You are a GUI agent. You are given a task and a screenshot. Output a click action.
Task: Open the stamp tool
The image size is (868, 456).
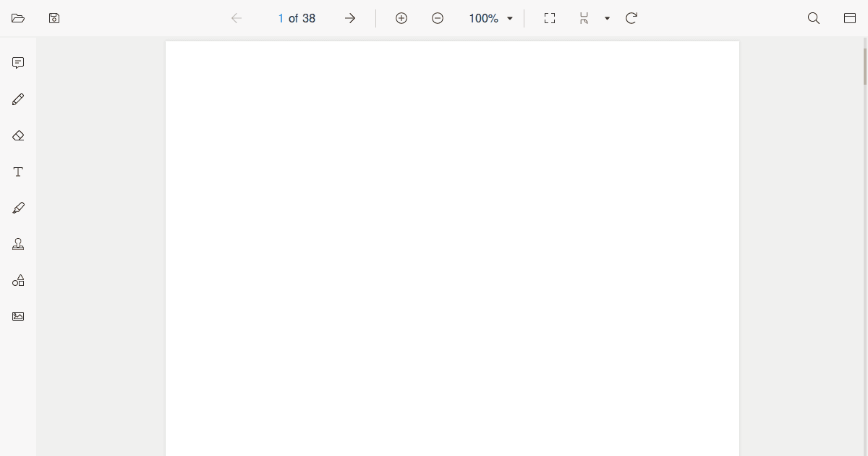pyautogui.click(x=17, y=244)
